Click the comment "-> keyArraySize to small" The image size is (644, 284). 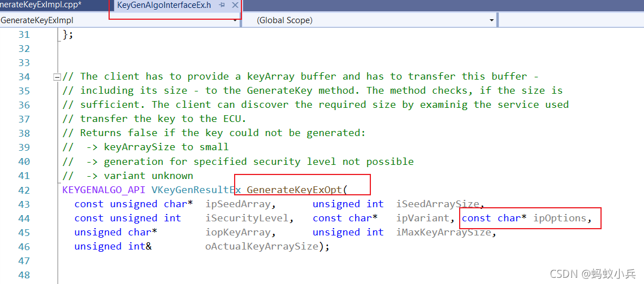pyautogui.click(x=158, y=147)
